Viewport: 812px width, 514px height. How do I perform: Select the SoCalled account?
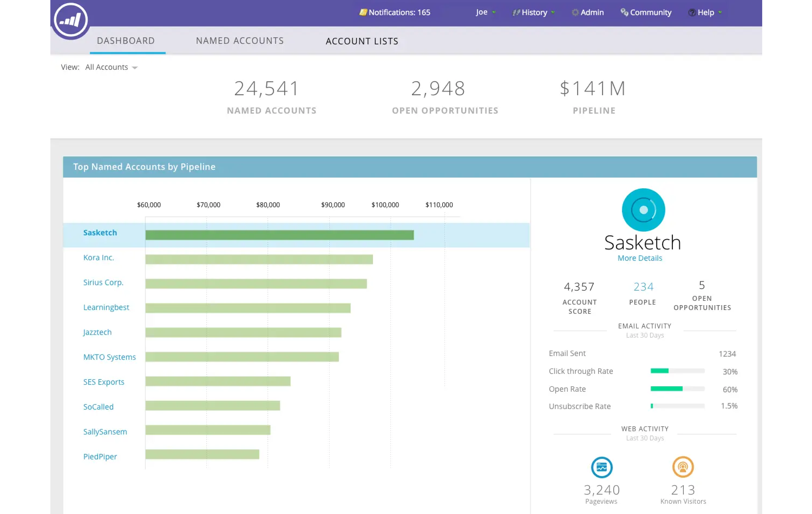tap(98, 407)
